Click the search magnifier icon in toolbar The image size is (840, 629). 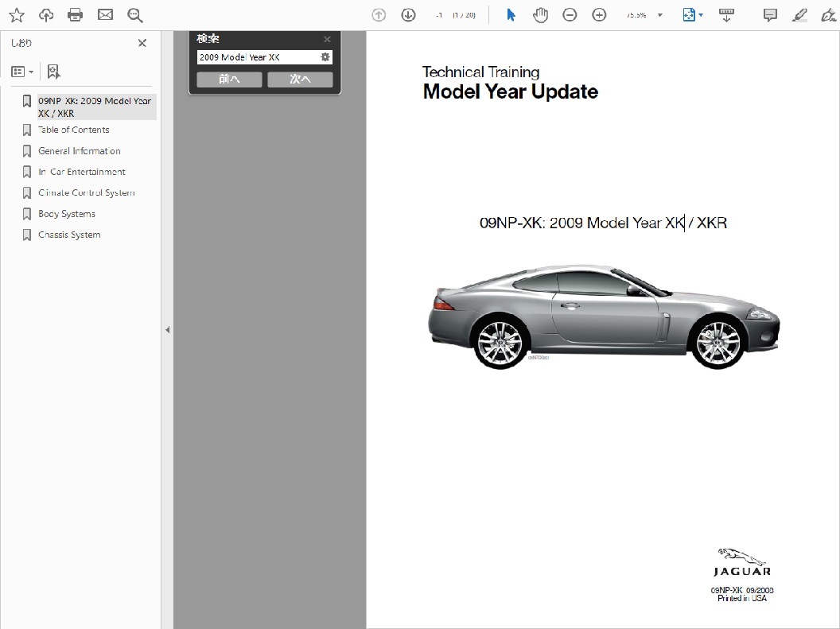pos(135,15)
